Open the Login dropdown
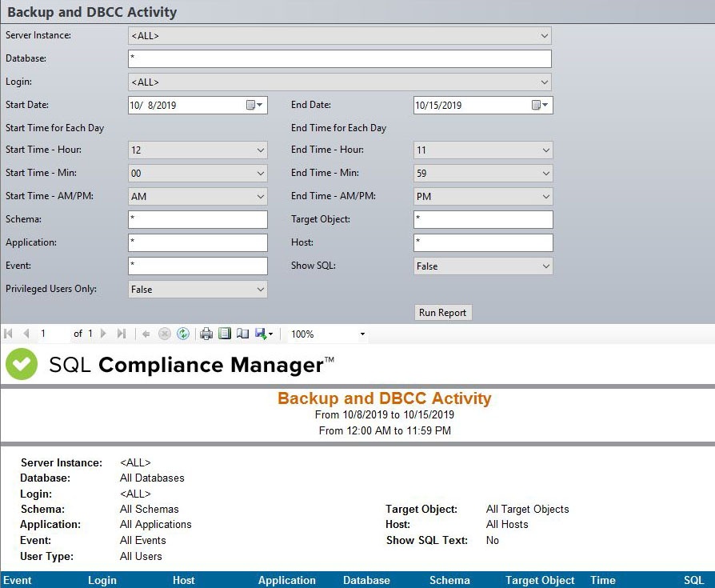The image size is (715, 588). (x=545, y=82)
